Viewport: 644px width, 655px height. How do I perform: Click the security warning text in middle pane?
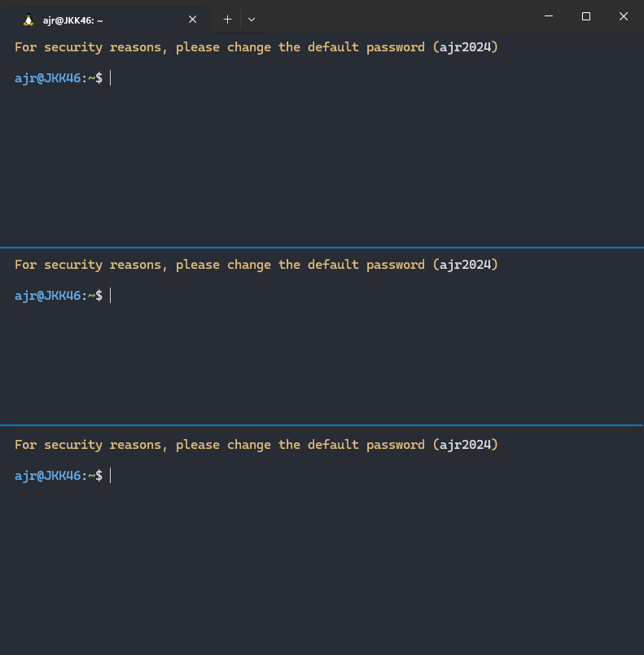[256, 265]
